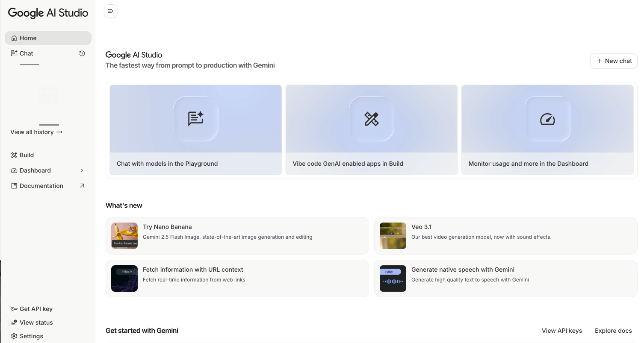
Task: Click the Dashboard gauge card icon
Action: point(547,119)
